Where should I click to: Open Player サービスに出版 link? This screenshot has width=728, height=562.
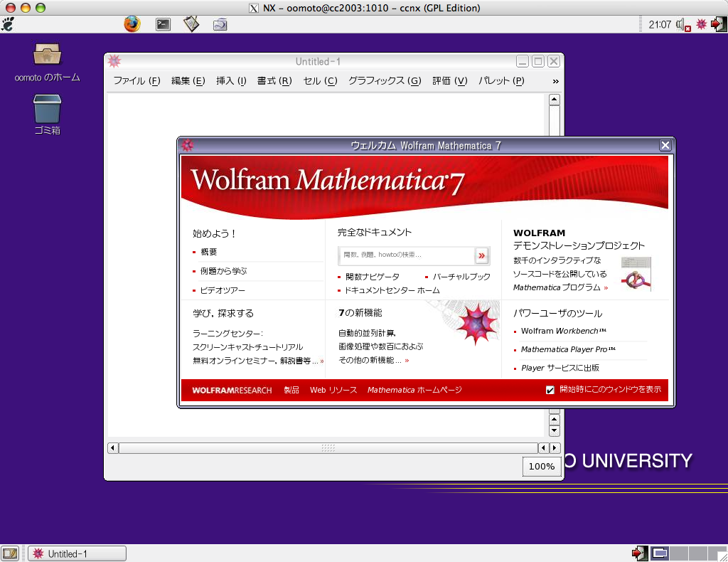pos(560,368)
